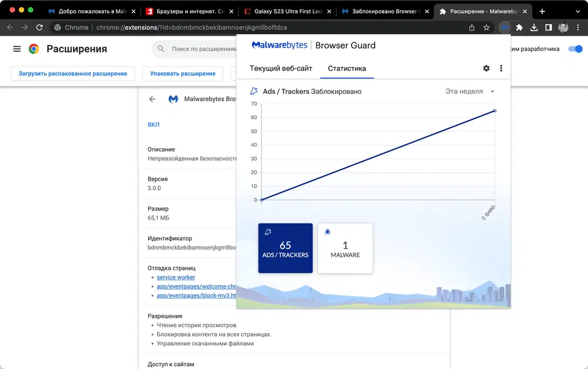Close the Браузеры и интернет tab
Viewport: 588px width, 369px height.
[231, 11]
